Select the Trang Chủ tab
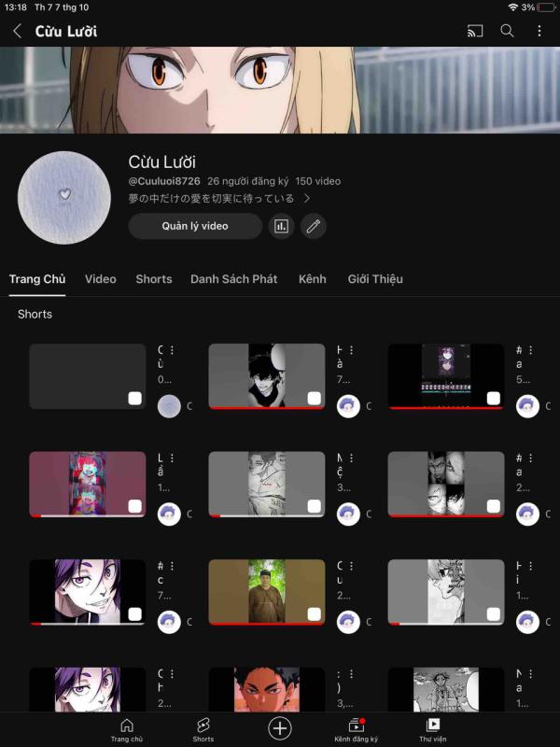Screen dimensions: 560x747 click(x=37, y=279)
